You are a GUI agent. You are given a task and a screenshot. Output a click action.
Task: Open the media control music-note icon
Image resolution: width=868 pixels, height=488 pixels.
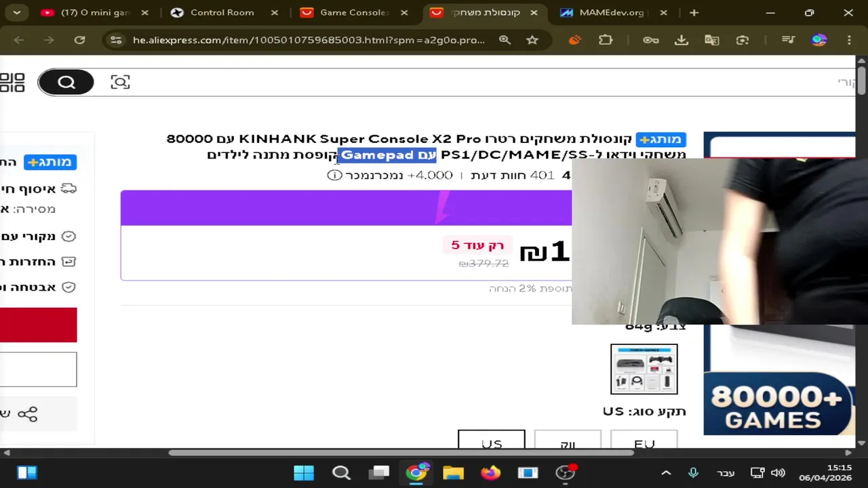(x=788, y=40)
